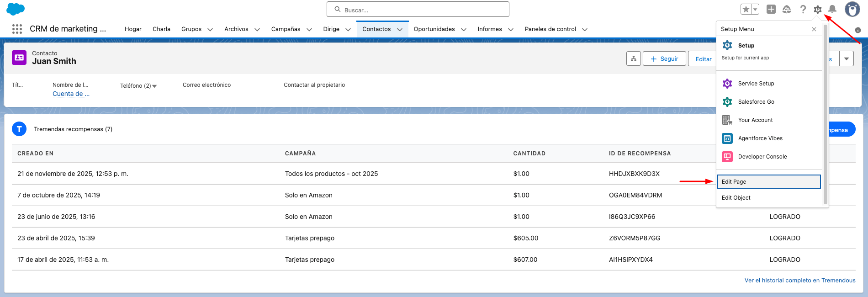
Task: Open the Notifications bell icon
Action: pyautogui.click(x=832, y=9)
